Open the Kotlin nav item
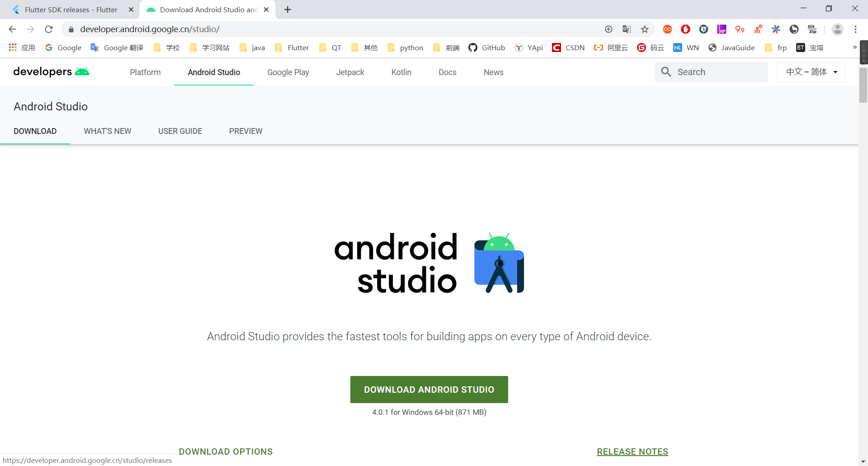 coord(401,72)
